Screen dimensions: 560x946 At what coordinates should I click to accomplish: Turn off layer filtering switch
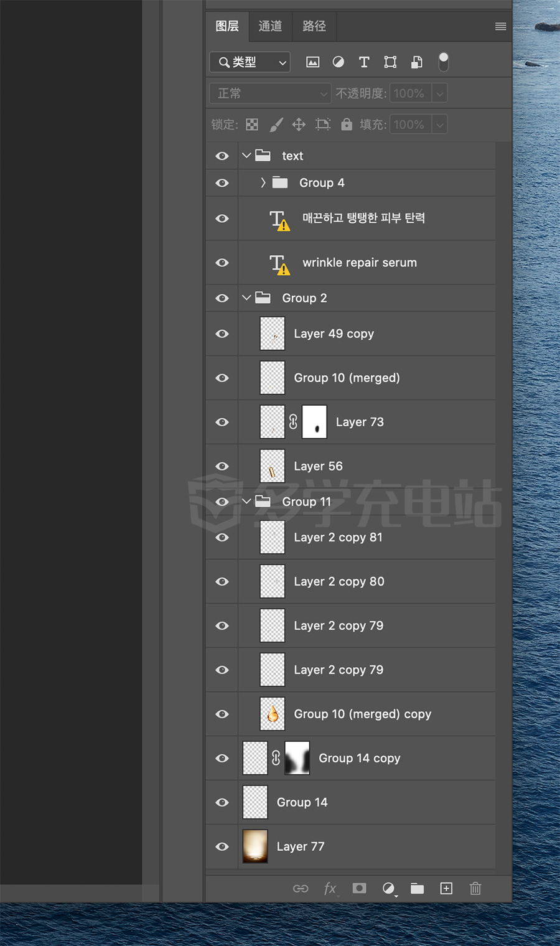[443, 62]
